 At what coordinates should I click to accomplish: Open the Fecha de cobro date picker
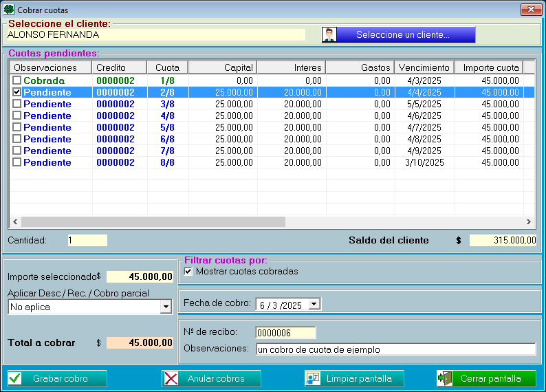[314, 303]
